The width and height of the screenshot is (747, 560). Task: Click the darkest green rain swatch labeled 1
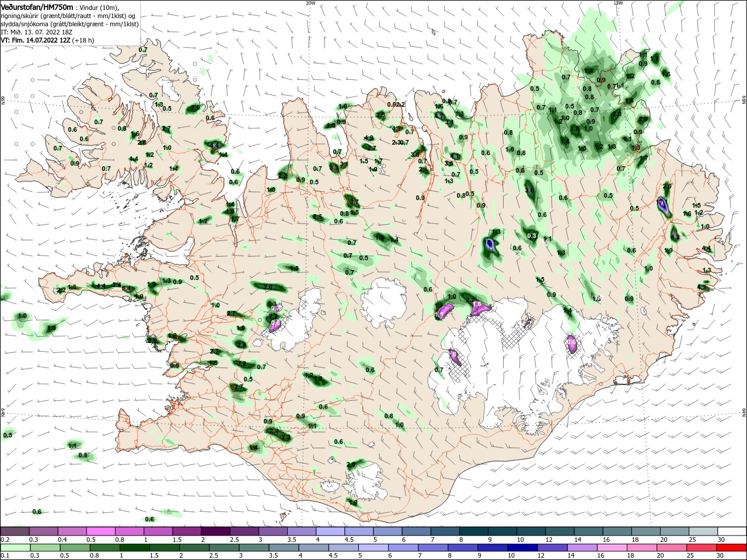(135, 548)
